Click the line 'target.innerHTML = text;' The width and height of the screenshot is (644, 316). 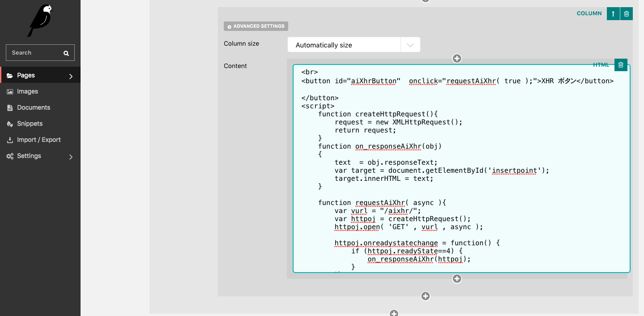tap(384, 179)
